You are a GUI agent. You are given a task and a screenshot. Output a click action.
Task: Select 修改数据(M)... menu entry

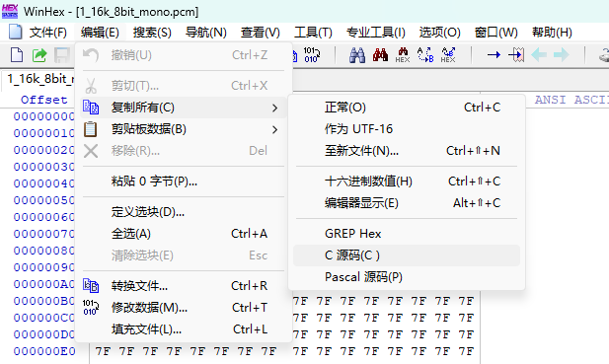[x=184, y=308]
